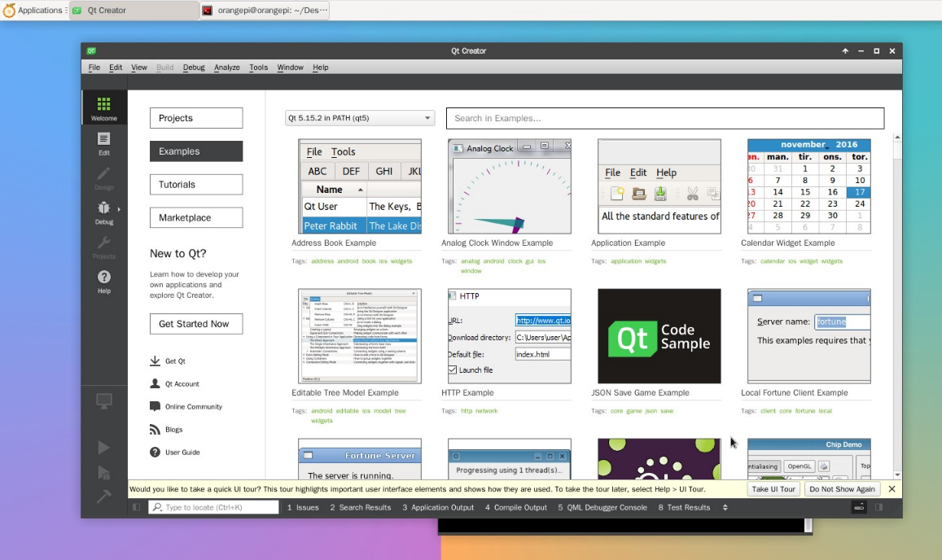
Task: Click the Take UI Tour button
Action: point(773,489)
